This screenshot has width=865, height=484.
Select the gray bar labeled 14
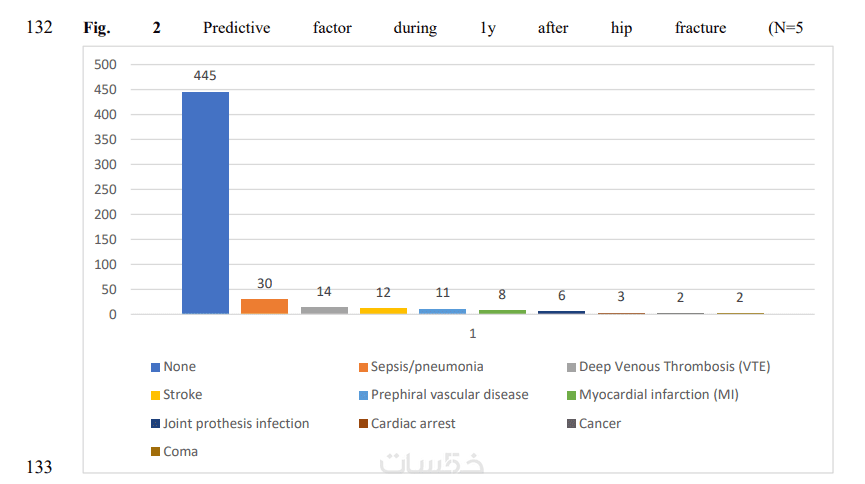coord(324,311)
